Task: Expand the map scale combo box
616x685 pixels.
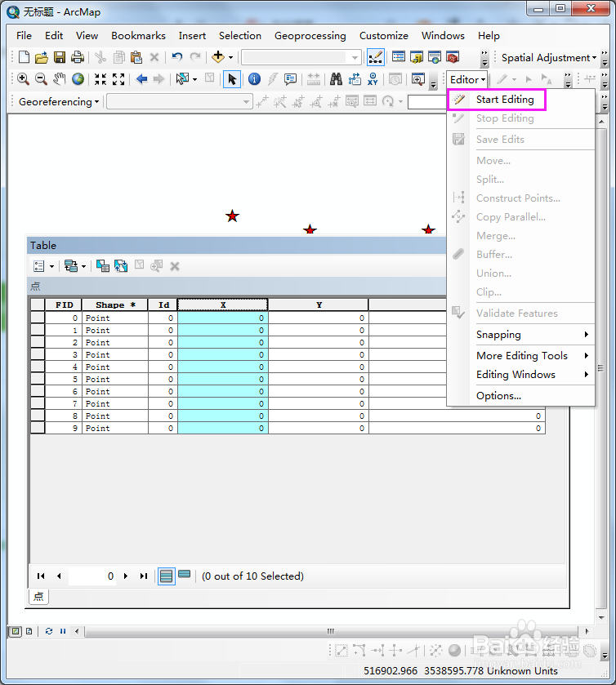Action: click(355, 57)
